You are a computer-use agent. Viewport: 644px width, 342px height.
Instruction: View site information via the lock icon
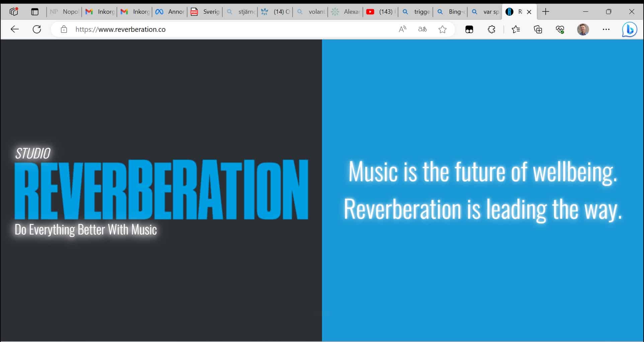click(64, 29)
